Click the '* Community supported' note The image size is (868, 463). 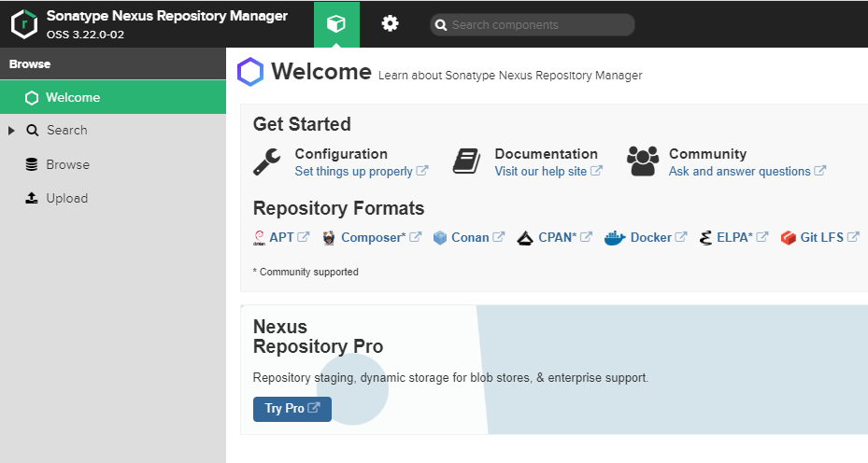[x=306, y=272]
